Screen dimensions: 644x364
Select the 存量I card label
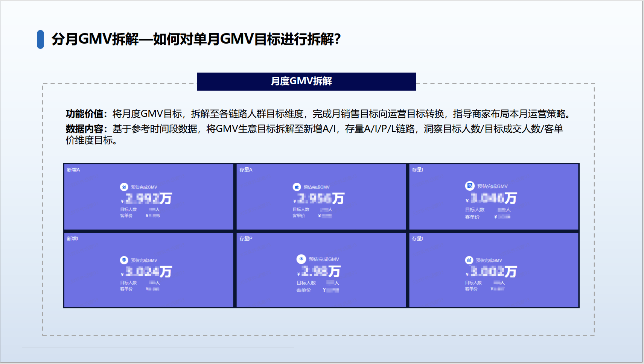(417, 170)
